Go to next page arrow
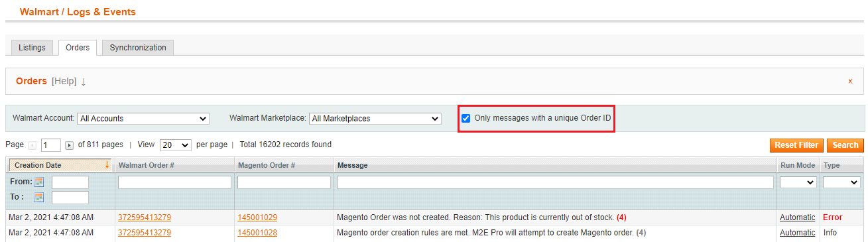Image resolution: width=868 pixels, height=242 pixels. [x=69, y=145]
